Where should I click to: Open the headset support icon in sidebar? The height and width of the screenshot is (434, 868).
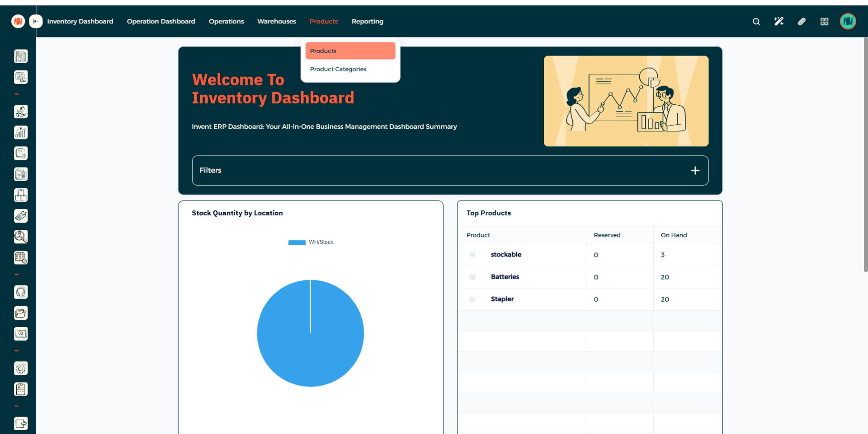[21, 292]
